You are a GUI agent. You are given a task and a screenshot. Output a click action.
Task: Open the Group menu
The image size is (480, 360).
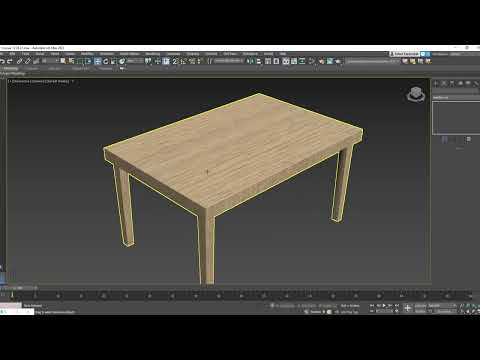pos(40,54)
